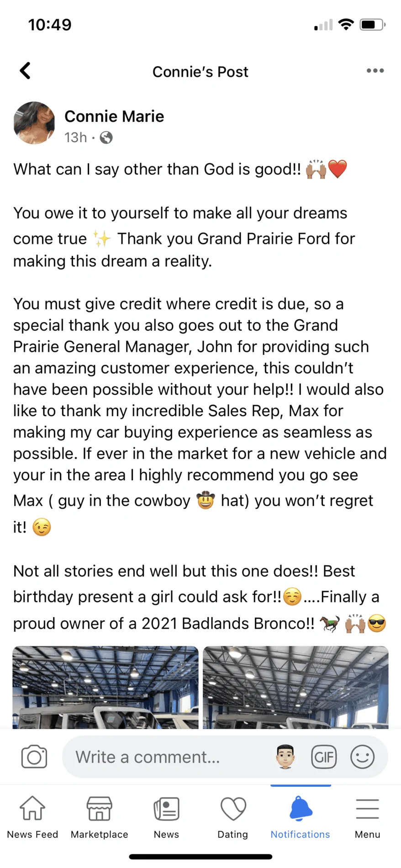Open Connie Marie's profile name link
Viewport: 401px width, 868px height.
pyautogui.click(x=114, y=116)
